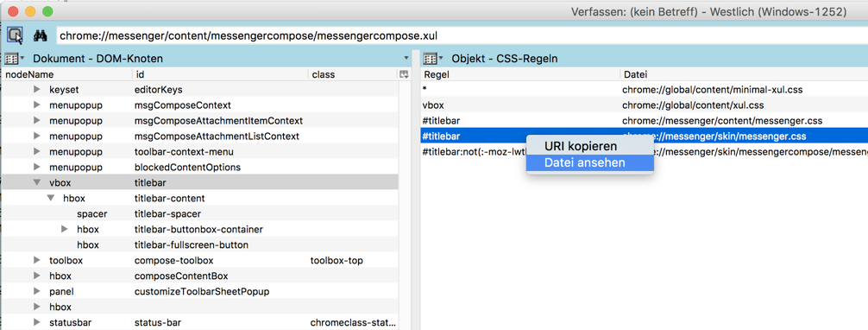Select the titlebar-fullscreen-button hbox row
Viewport: 868px width, 330px height.
(x=199, y=244)
